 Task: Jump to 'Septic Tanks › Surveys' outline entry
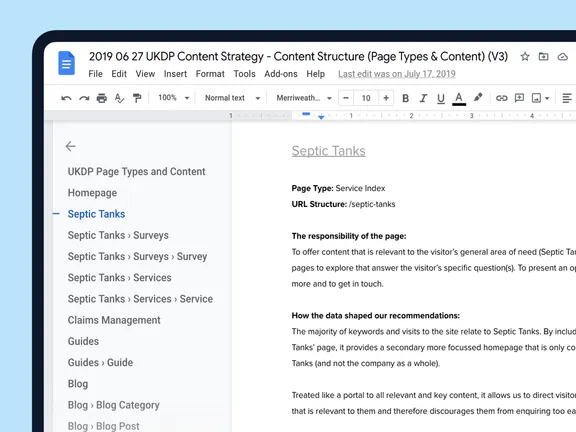tap(118, 235)
